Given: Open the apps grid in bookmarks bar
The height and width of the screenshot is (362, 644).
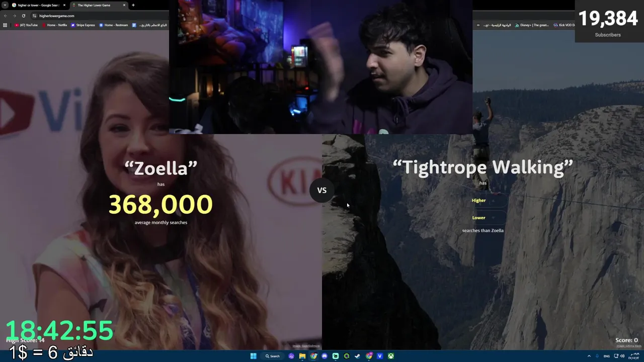Looking at the screenshot, I should click(5, 25).
